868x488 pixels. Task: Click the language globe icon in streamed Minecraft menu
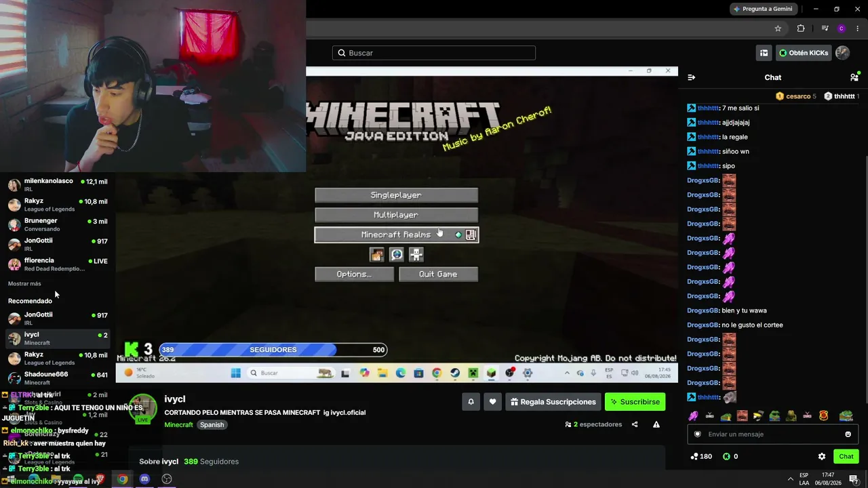point(397,254)
